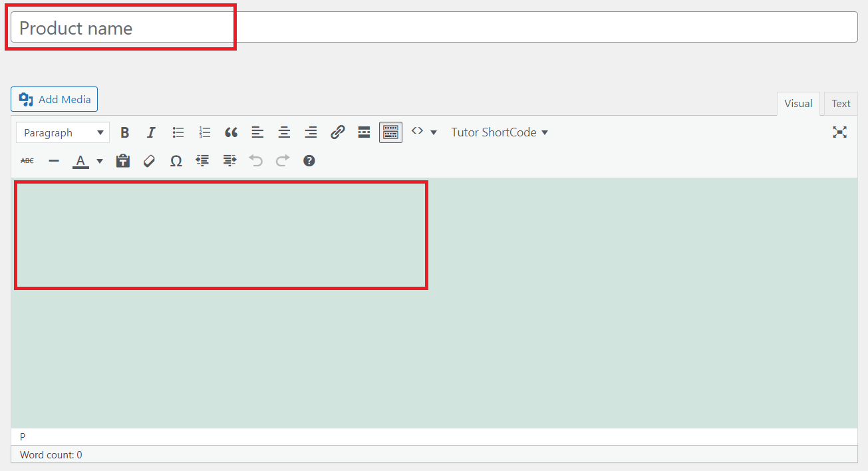Clear formatting with the eraser icon
Image resolution: width=868 pixels, height=471 pixels.
point(149,161)
